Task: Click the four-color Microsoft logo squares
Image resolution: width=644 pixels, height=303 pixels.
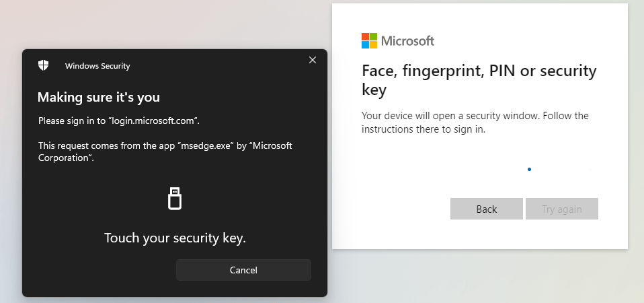Action: pos(369,41)
